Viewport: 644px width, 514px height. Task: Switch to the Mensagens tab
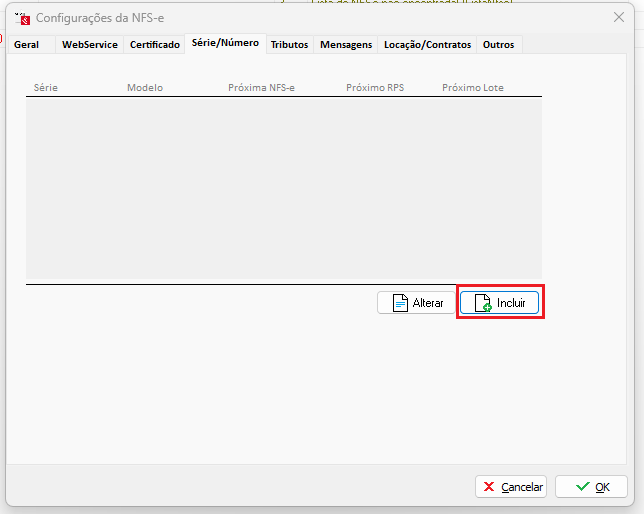click(346, 45)
